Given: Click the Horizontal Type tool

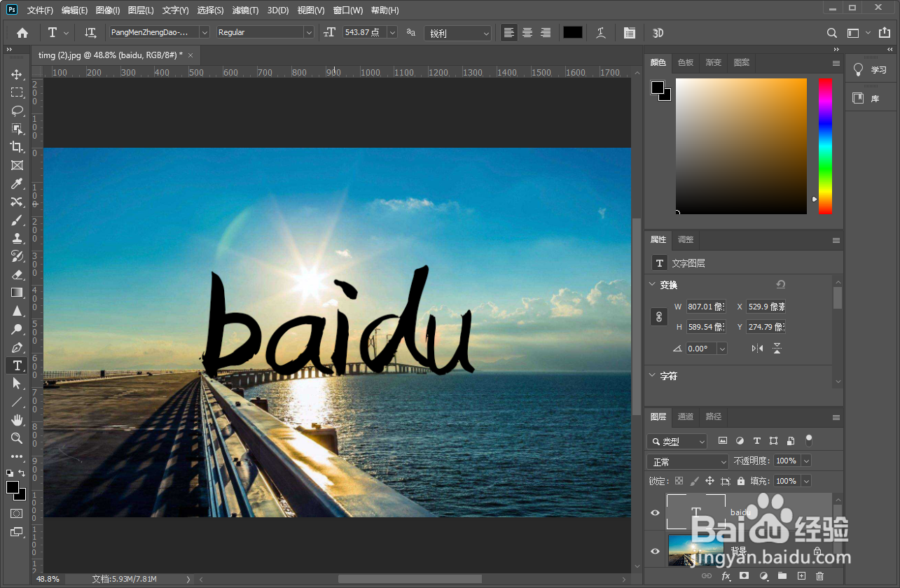Looking at the screenshot, I should pyautogui.click(x=17, y=365).
